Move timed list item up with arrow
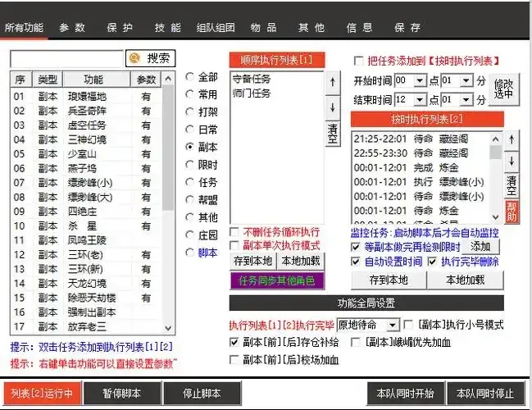 pos(512,140)
